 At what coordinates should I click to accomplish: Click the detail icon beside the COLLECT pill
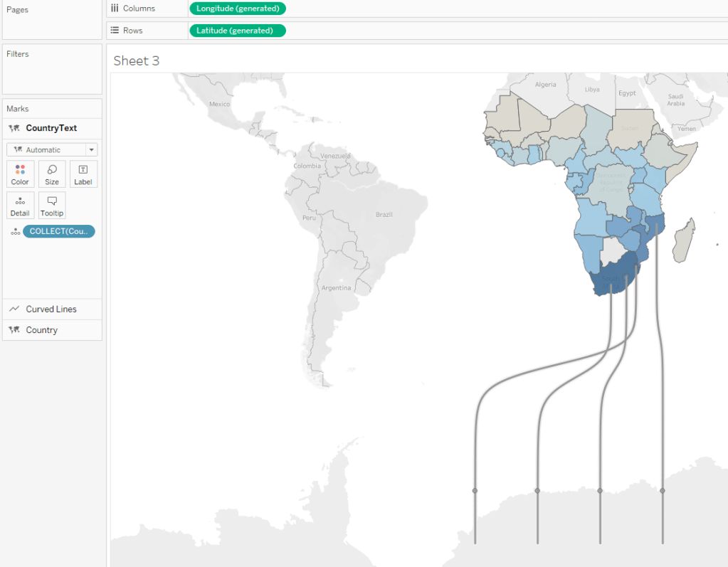point(15,232)
